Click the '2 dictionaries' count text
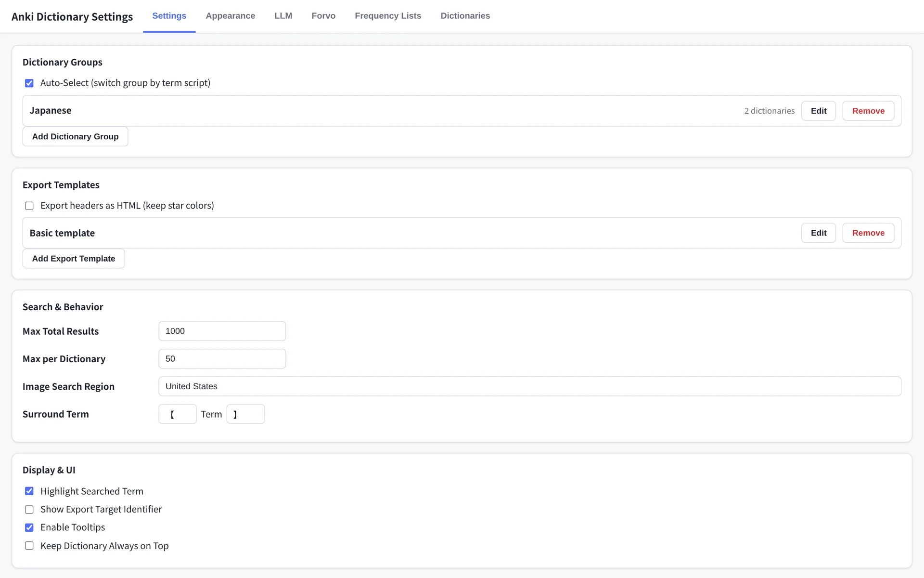The width and height of the screenshot is (924, 578). pos(769,111)
